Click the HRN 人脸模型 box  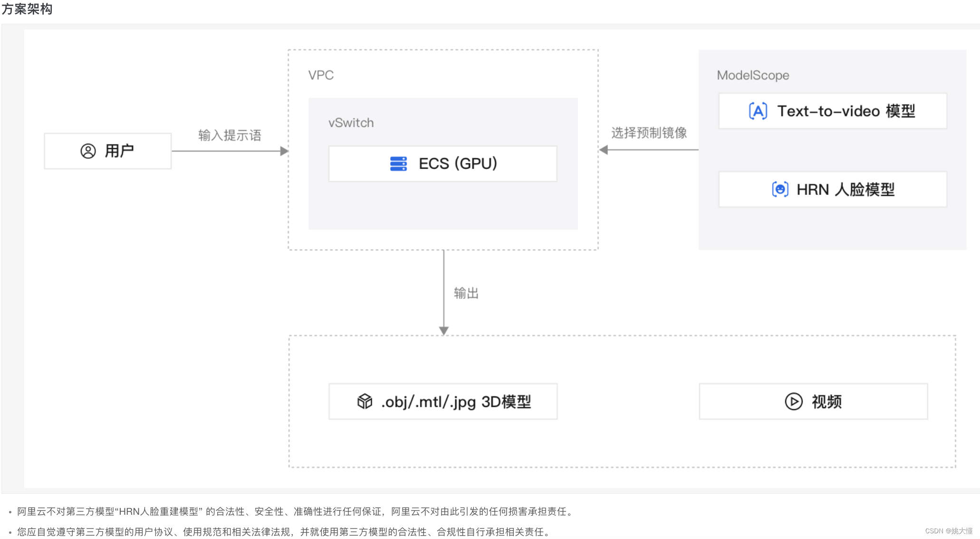(833, 189)
